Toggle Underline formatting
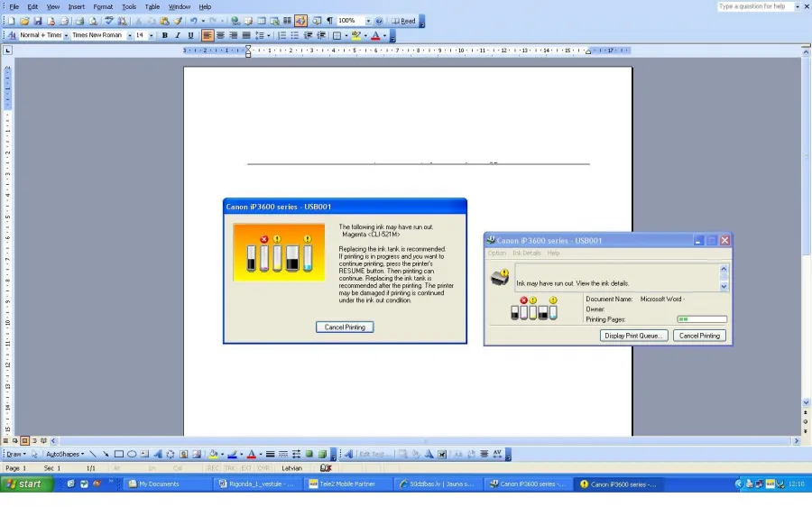The width and height of the screenshot is (812, 507). click(x=190, y=35)
